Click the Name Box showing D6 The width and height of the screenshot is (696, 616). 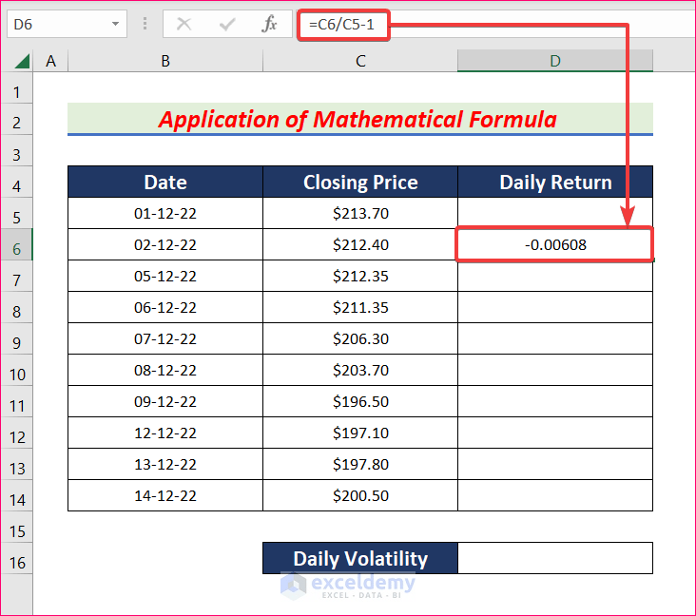click(67, 24)
